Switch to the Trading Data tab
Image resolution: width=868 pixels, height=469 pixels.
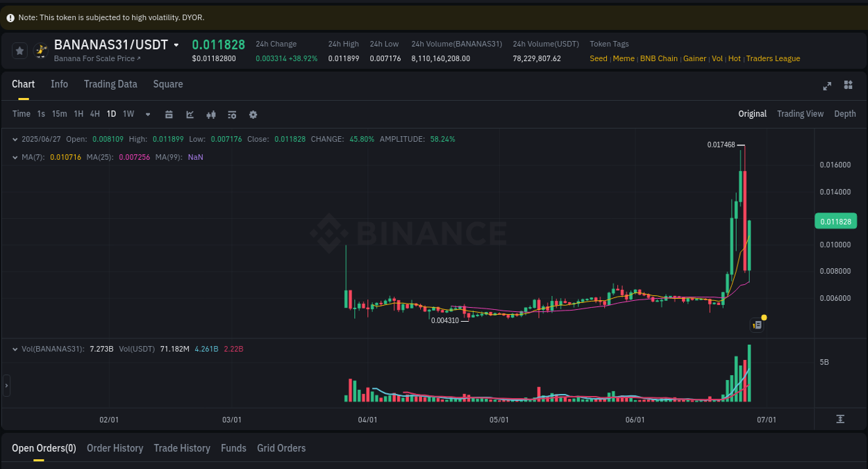[x=110, y=84]
